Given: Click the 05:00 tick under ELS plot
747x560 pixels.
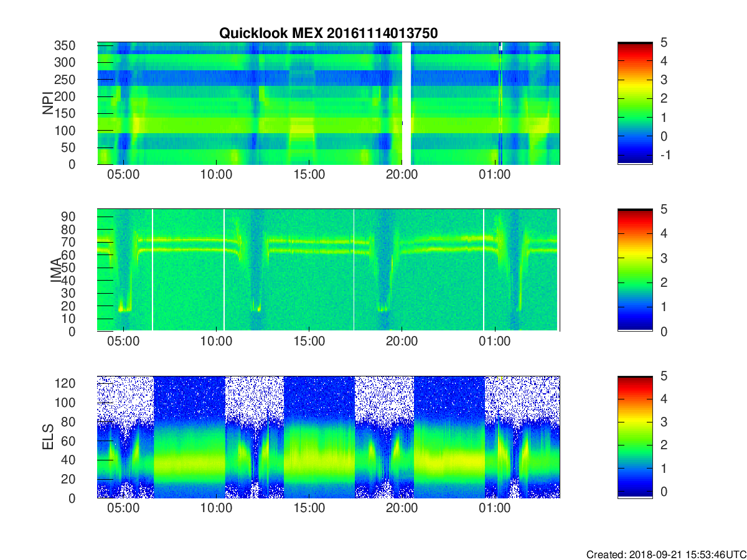Looking at the screenshot, I should coord(124,508).
